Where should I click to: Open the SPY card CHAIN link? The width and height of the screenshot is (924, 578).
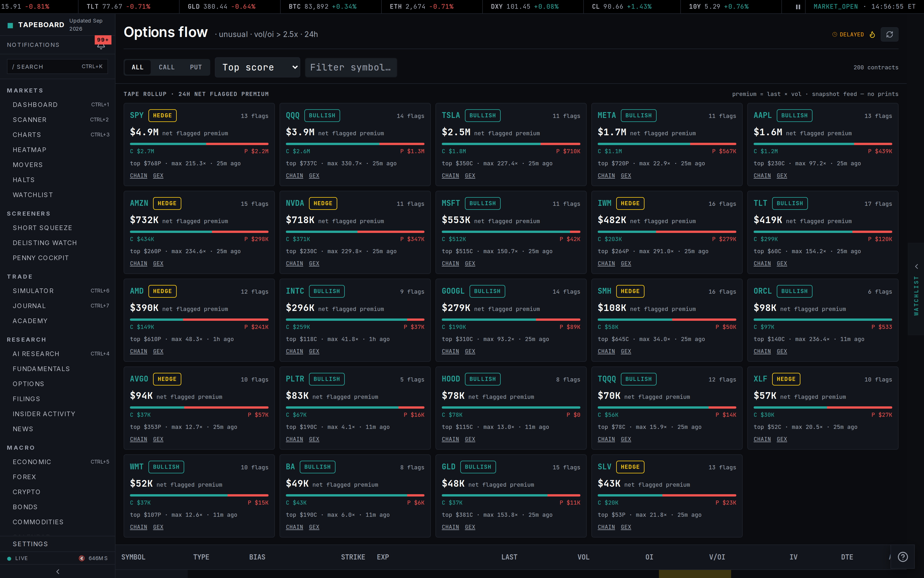pos(138,175)
